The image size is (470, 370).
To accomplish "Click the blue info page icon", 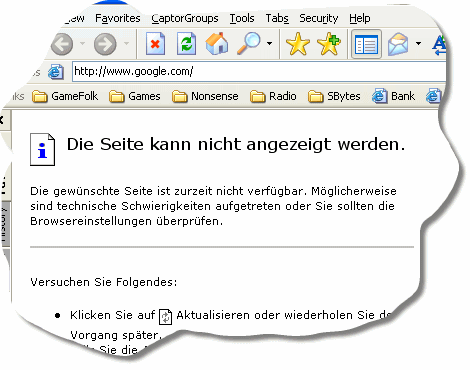I will pos(42,149).
